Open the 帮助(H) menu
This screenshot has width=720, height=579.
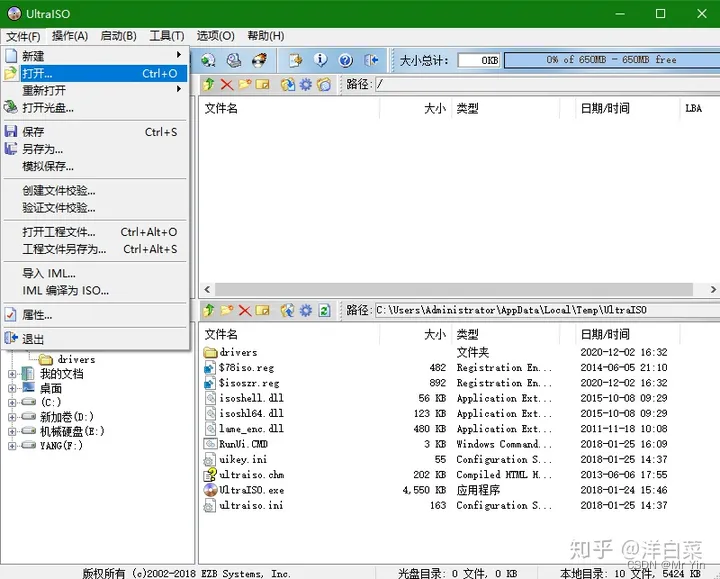265,36
